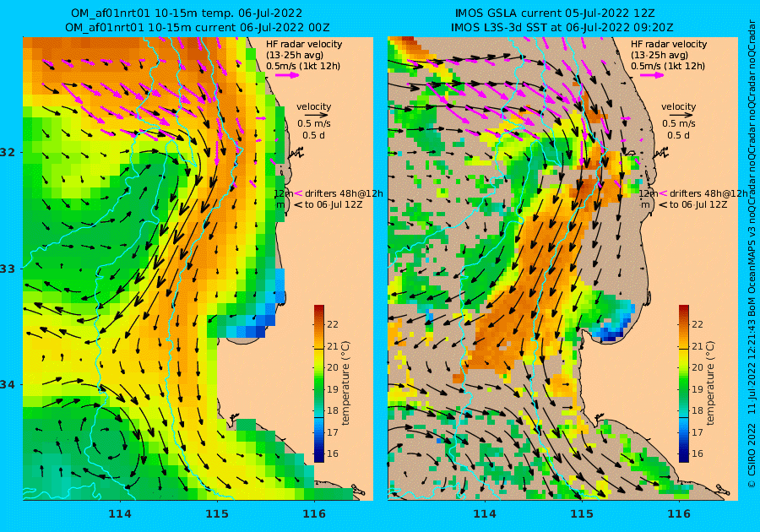760x532 pixels.
Task: Click longitude label '115' under left map
Action: [217, 514]
